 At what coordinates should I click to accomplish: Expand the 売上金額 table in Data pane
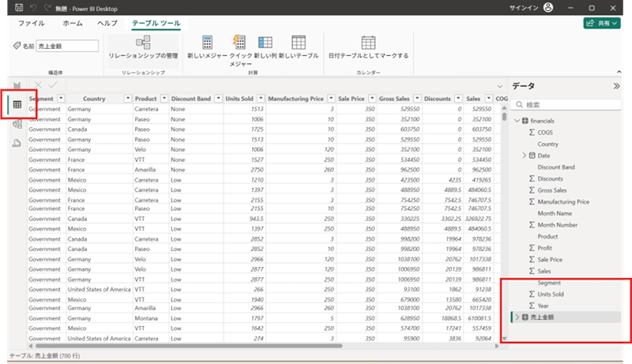pyautogui.click(x=517, y=317)
